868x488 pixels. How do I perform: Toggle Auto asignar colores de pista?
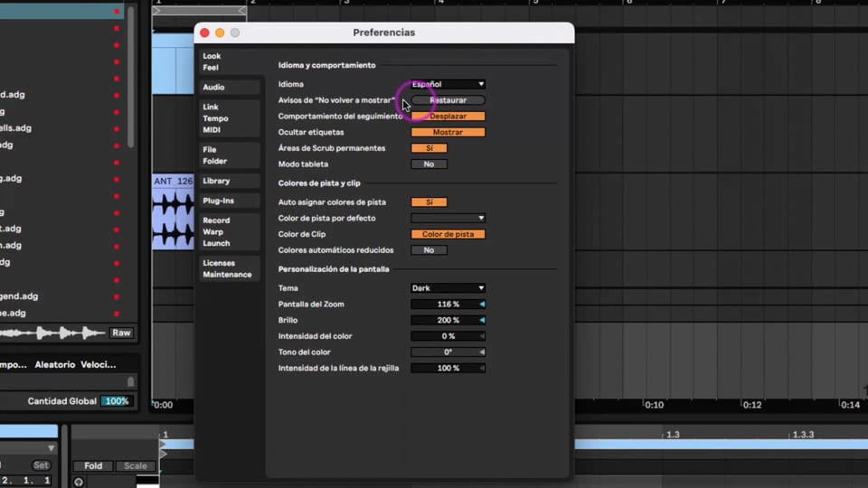[429, 202]
